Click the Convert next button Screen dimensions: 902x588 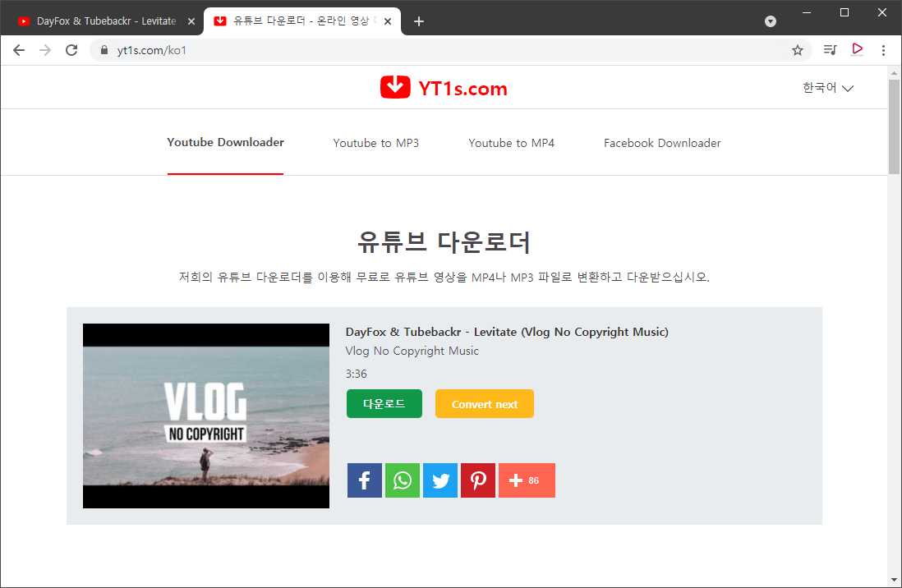click(x=485, y=404)
